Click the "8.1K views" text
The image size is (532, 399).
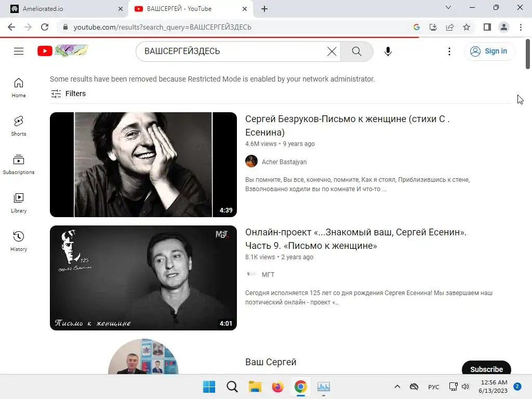[260, 257]
